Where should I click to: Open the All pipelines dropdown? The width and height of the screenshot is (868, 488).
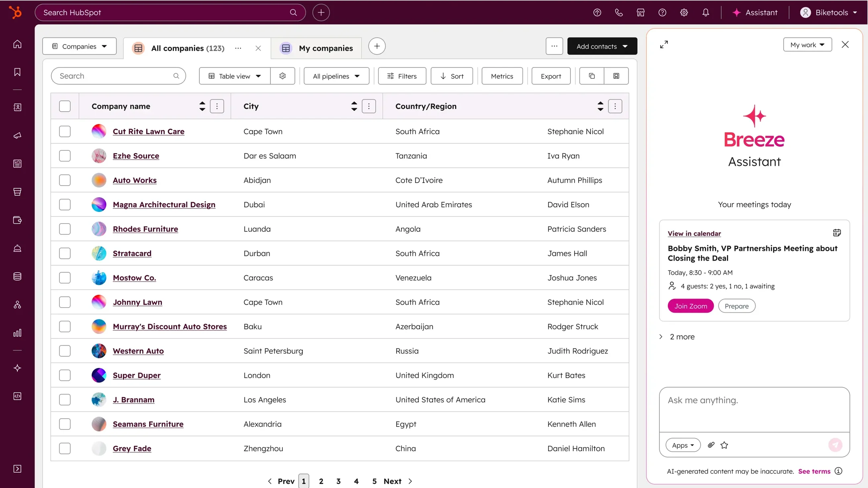pos(336,76)
